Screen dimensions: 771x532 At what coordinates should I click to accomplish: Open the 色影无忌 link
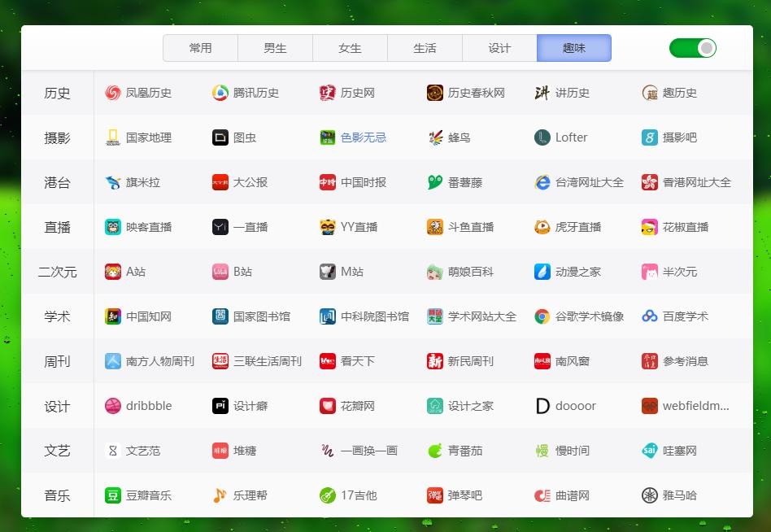(x=363, y=137)
